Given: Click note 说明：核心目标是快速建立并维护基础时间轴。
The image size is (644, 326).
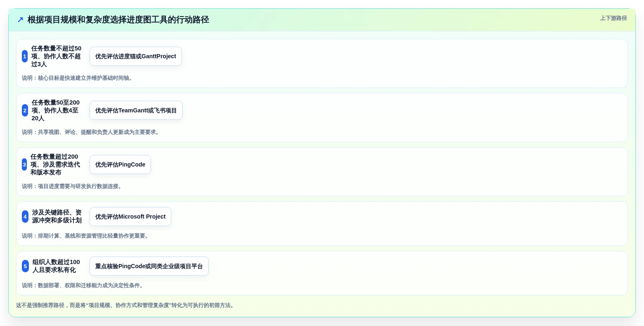Looking at the screenshot, I should pyautogui.click(x=78, y=78).
